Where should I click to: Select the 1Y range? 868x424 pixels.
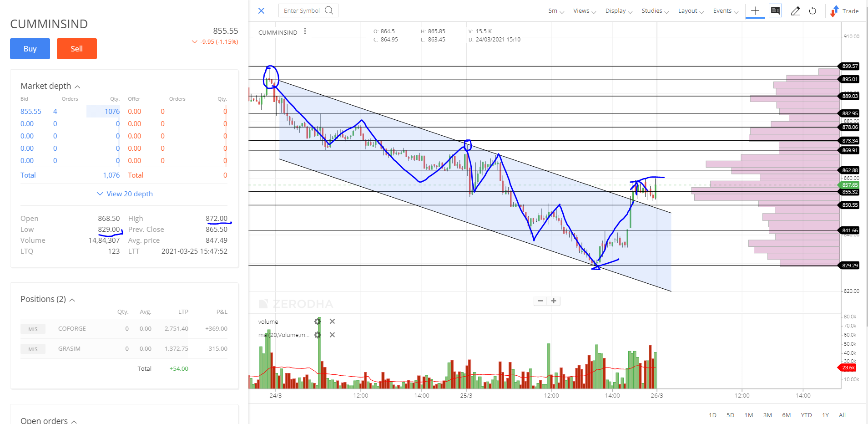(x=826, y=415)
